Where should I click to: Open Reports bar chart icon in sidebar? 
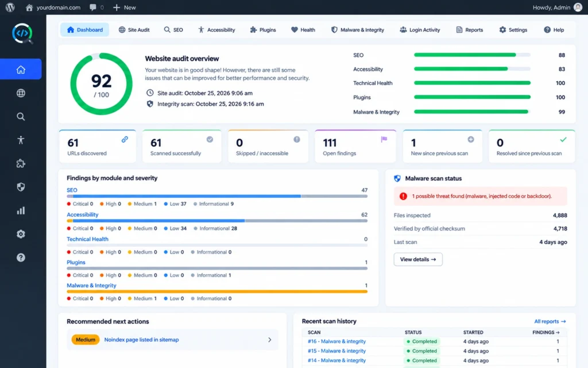pyautogui.click(x=21, y=210)
